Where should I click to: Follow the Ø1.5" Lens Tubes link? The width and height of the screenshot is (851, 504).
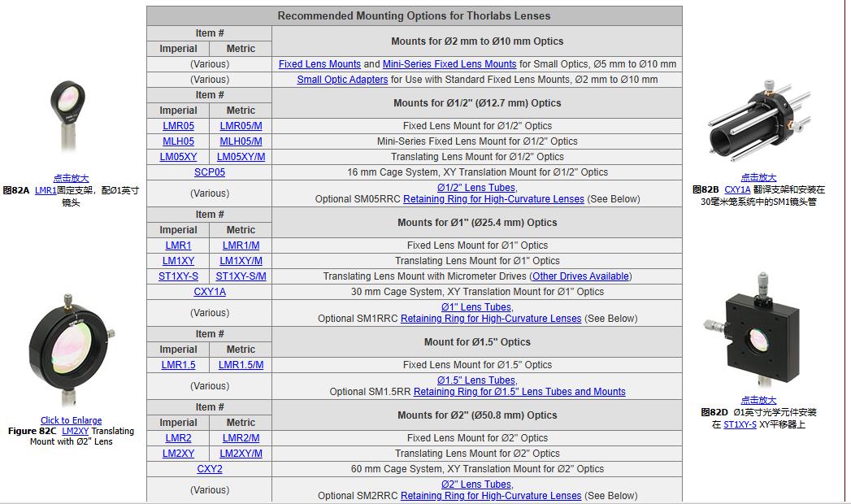(x=476, y=380)
